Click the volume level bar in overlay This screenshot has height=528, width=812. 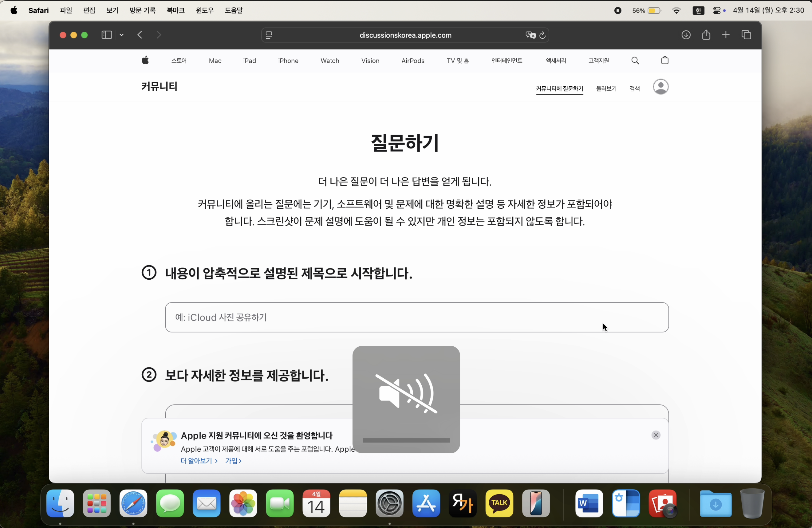point(406,440)
